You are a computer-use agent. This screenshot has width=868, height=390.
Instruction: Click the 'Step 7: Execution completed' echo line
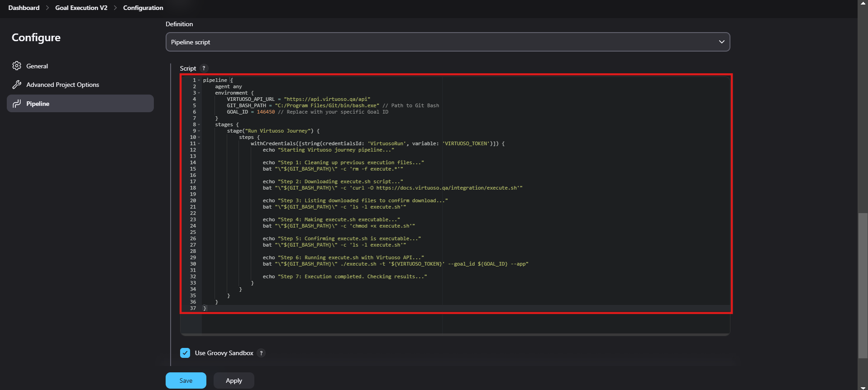click(345, 276)
